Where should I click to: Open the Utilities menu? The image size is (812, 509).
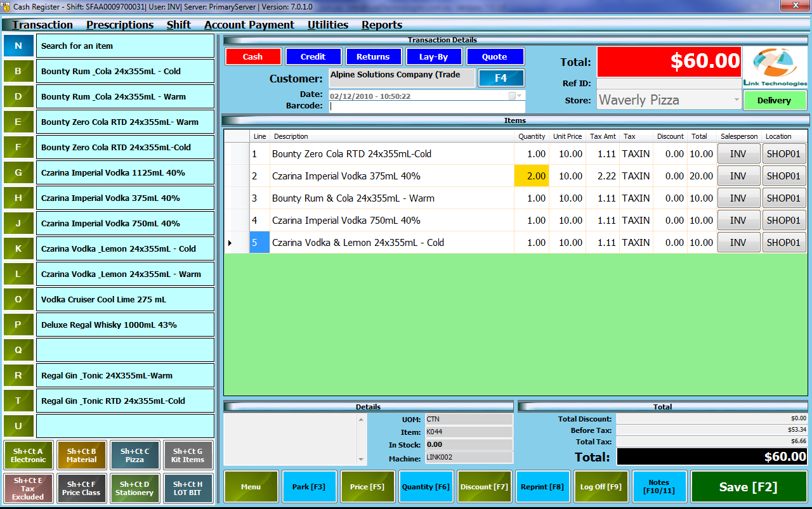[328, 25]
